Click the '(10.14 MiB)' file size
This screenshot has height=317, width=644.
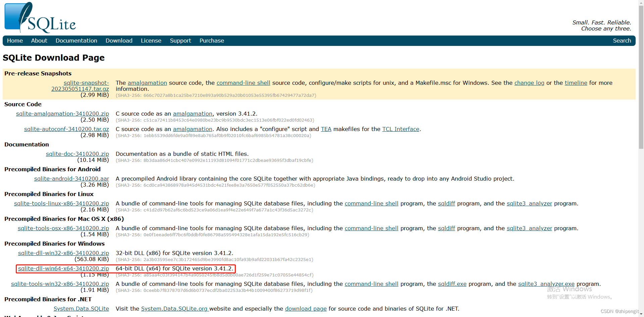point(93,160)
